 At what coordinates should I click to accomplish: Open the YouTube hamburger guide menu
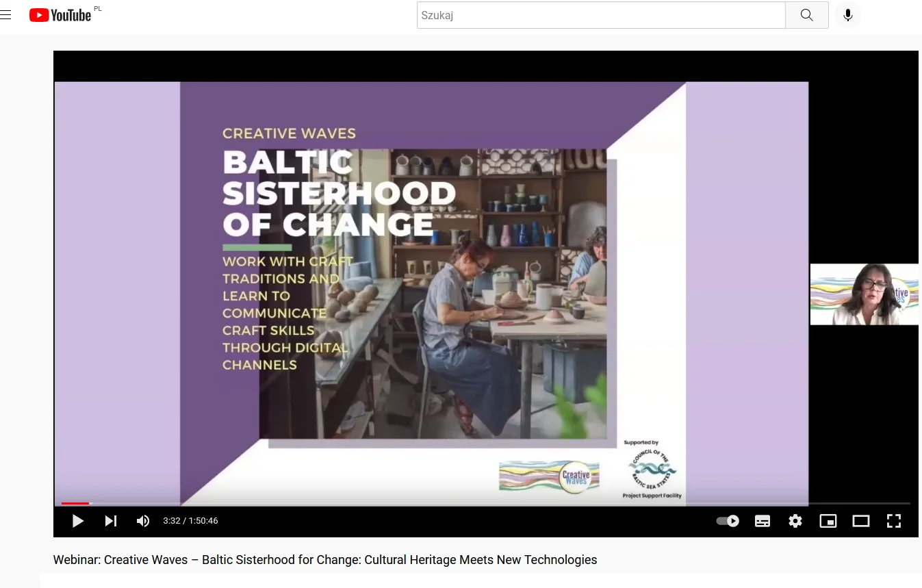6,15
